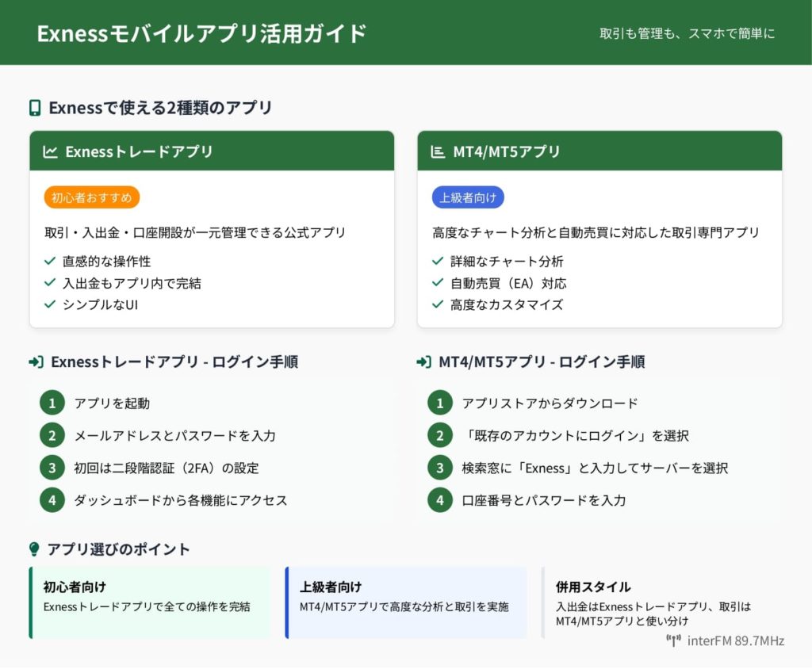Select the orange 初心者おすすめ badge
Screen dimensions: 812x669
92,197
